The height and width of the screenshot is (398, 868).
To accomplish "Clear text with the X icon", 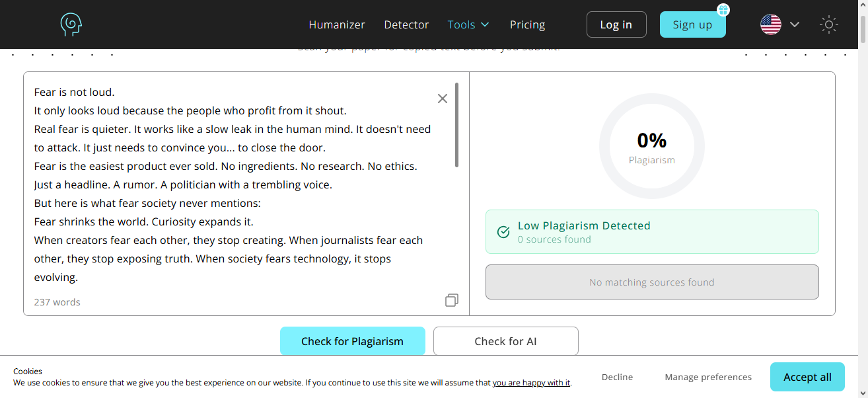I will pyautogui.click(x=443, y=99).
